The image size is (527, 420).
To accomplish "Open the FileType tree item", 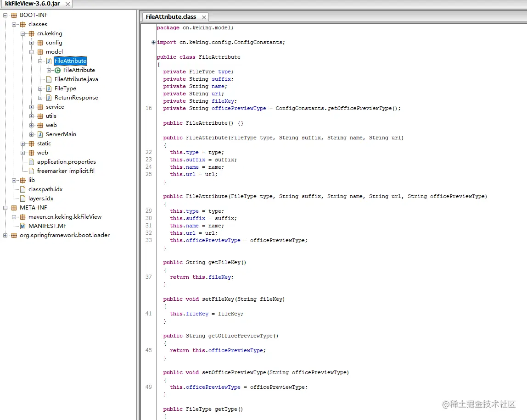I will click(65, 88).
